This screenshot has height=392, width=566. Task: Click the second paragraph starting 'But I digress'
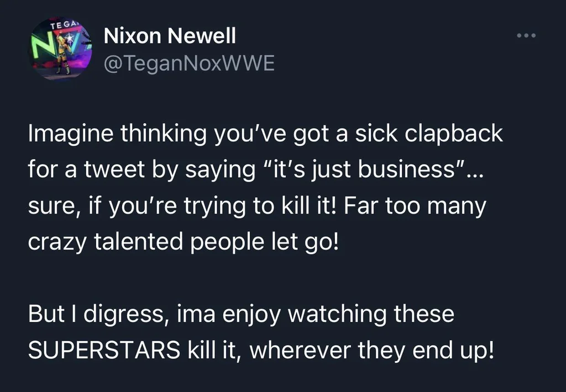260,332
